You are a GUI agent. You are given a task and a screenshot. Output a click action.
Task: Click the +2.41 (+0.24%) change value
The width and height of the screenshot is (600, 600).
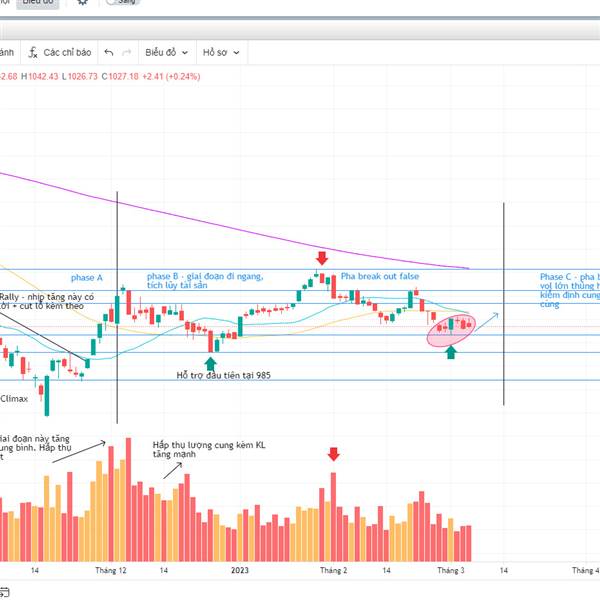(x=171, y=77)
